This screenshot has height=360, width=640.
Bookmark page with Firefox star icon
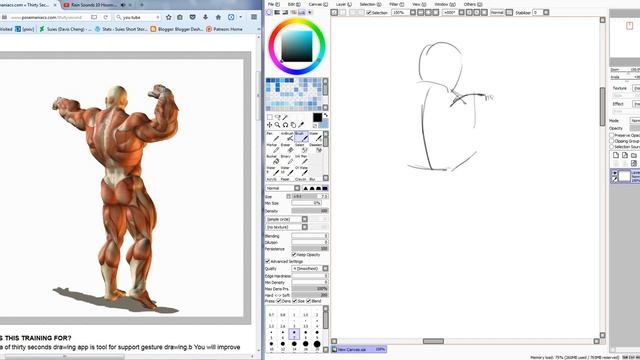[x=169, y=17]
